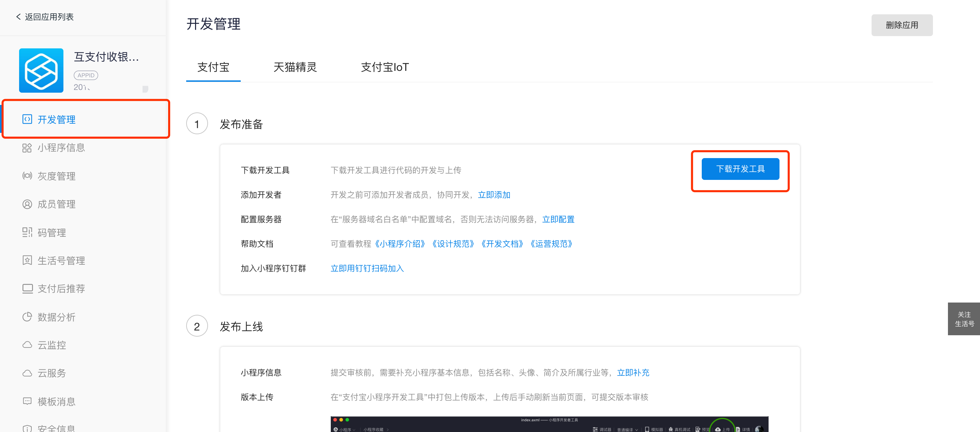Click the 安全信息 shield icon
Image resolution: width=980 pixels, height=432 pixels.
coord(27,428)
